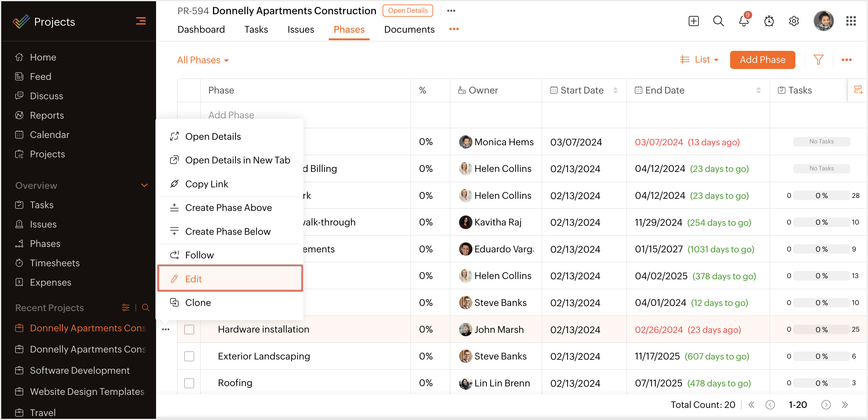
Task: Expand the All Phases dropdown
Action: tap(203, 60)
